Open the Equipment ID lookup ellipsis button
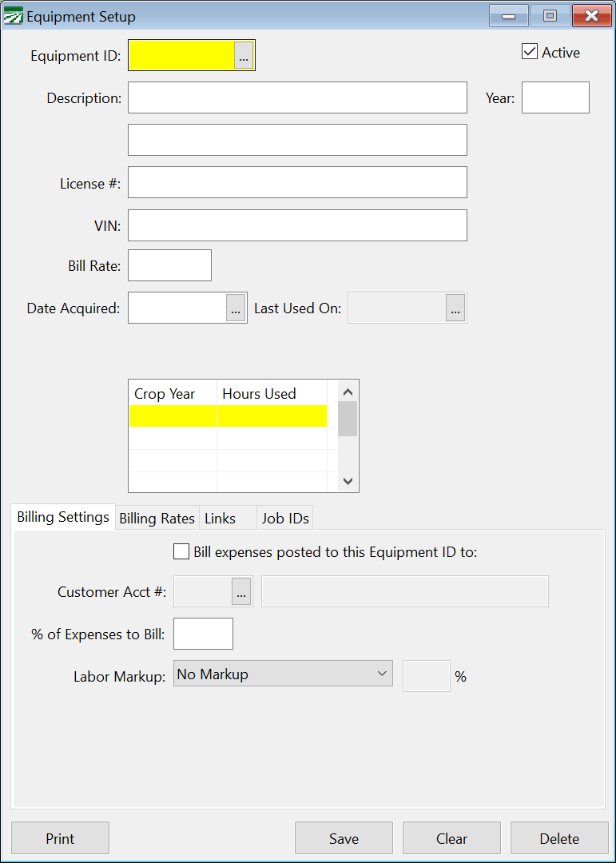 (x=244, y=55)
